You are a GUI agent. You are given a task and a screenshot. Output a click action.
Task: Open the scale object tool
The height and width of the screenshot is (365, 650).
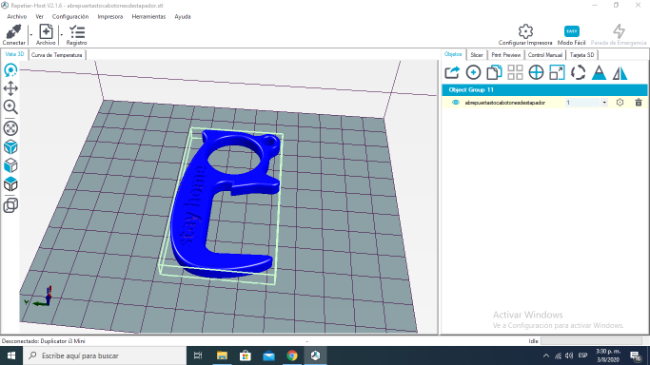[x=557, y=73]
